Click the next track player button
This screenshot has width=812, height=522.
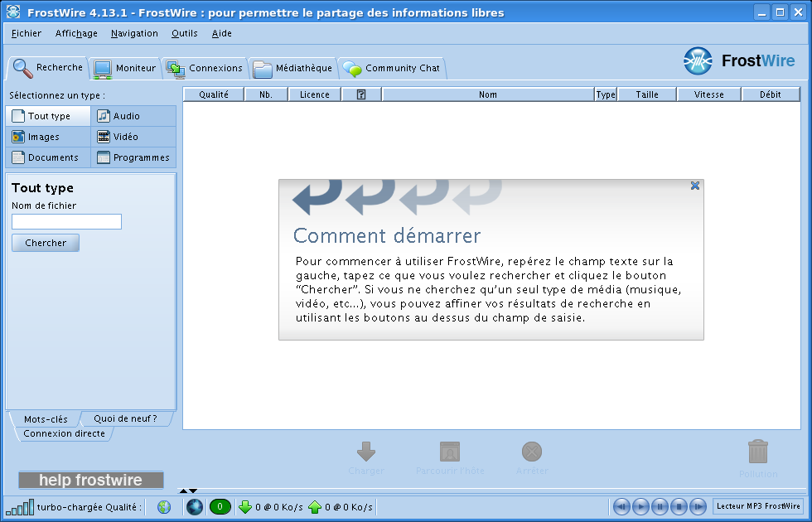click(698, 506)
